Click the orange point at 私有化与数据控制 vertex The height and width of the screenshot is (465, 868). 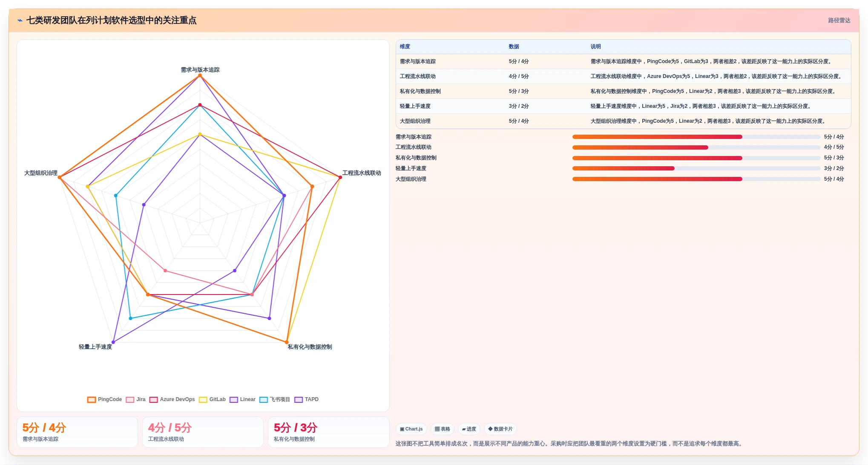286,342
